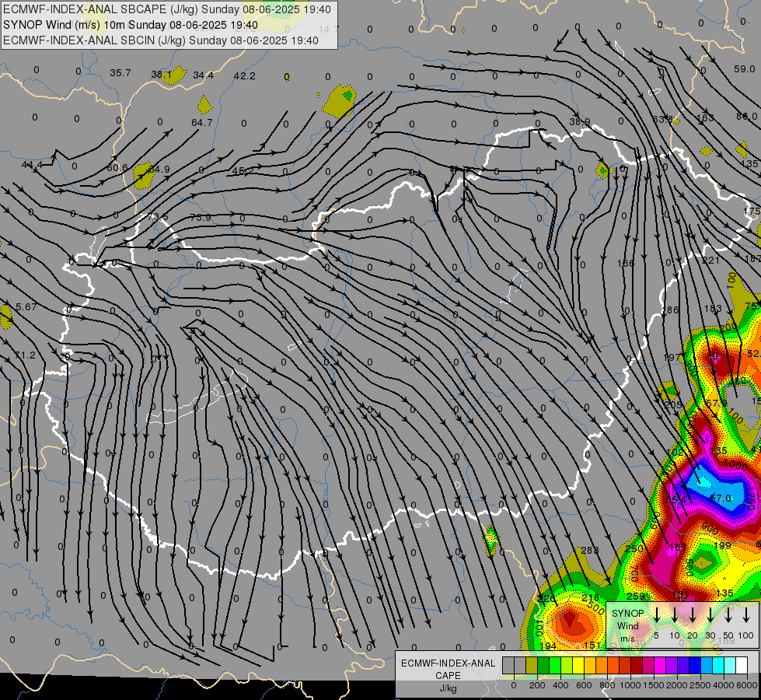Click the '200' tick label on CAPE scale
This screenshot has width=761, height=700.
(x=537, y=685)
